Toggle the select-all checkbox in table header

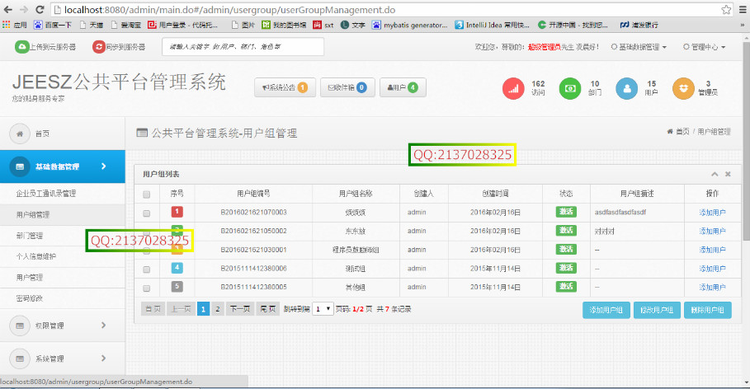click(x=146, y=194)
